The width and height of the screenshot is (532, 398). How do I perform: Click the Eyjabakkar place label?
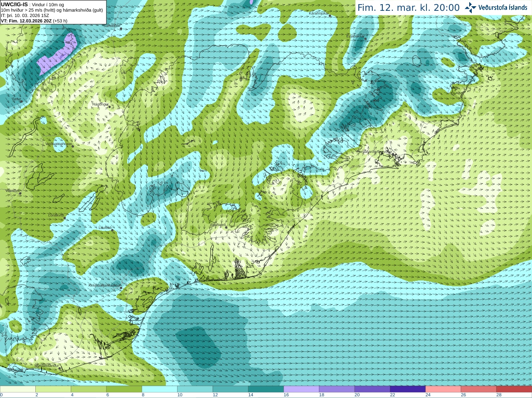355,36
